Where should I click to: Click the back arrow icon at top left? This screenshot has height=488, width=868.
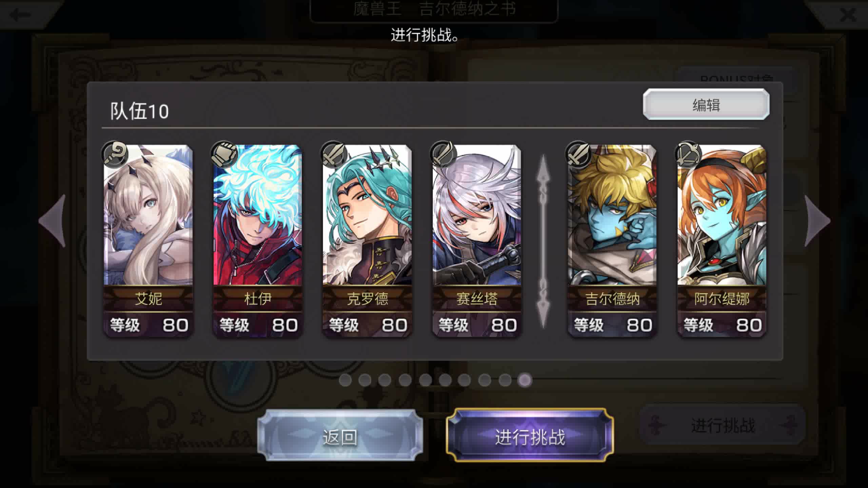pyautogui.click(x=20, y=15)
